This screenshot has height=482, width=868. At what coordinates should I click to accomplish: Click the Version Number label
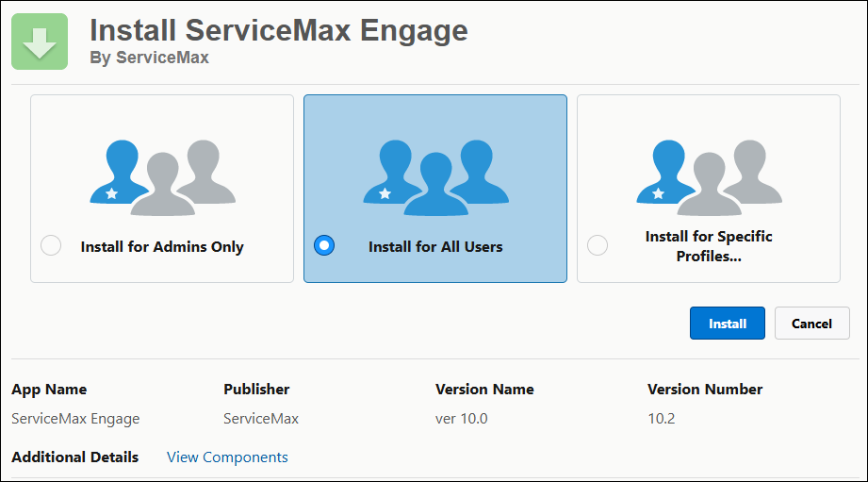pyautogui.click(x=705, y=389)
